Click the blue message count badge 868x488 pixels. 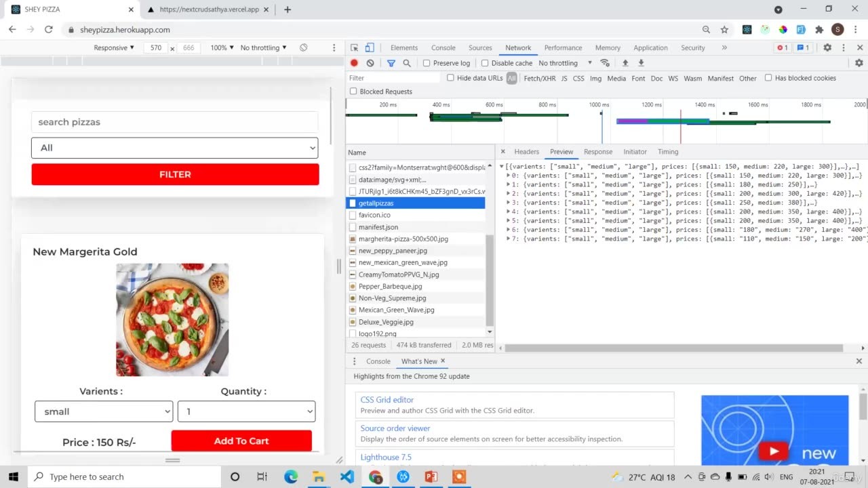[803, 47]
